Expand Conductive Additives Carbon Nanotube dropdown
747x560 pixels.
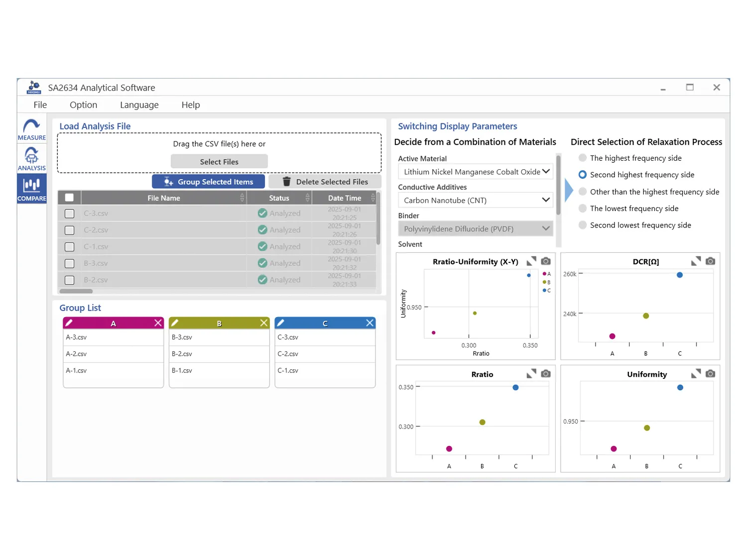476,200
